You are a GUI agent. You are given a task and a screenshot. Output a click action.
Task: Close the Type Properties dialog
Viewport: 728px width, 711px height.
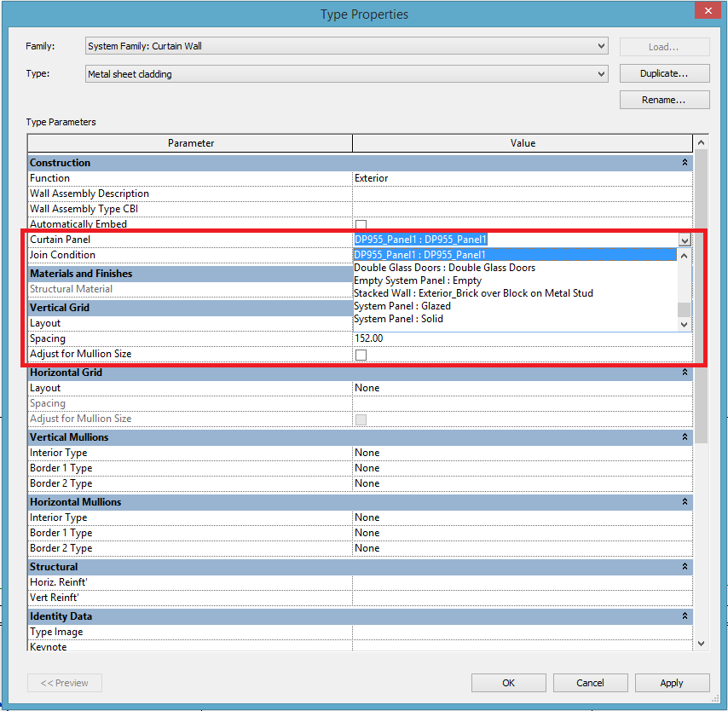click(708, 10)
